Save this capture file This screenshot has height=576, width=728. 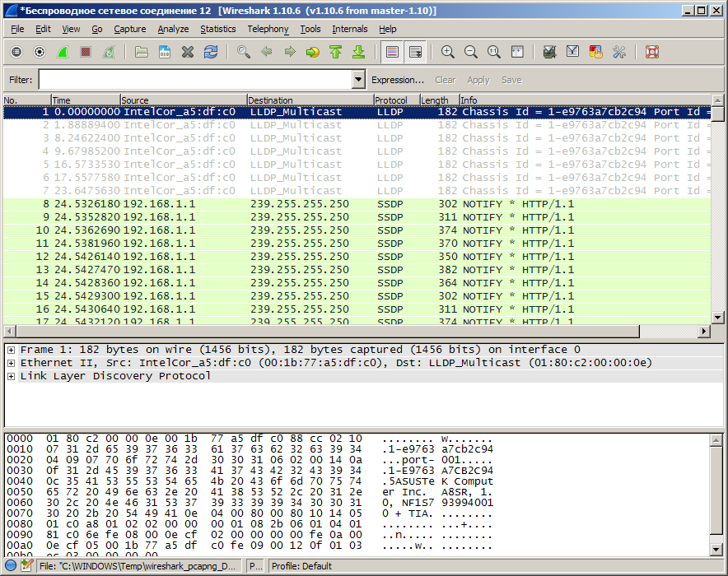point(165,52)
